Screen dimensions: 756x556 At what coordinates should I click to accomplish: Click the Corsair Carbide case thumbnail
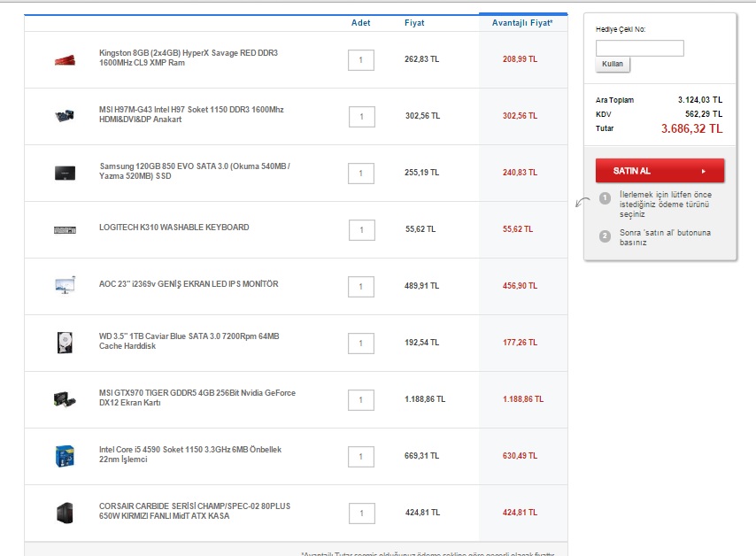click(65, 513)
